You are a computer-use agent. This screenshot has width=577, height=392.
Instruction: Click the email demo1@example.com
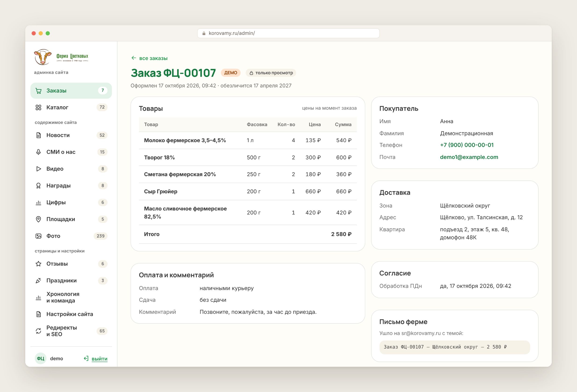469,157
